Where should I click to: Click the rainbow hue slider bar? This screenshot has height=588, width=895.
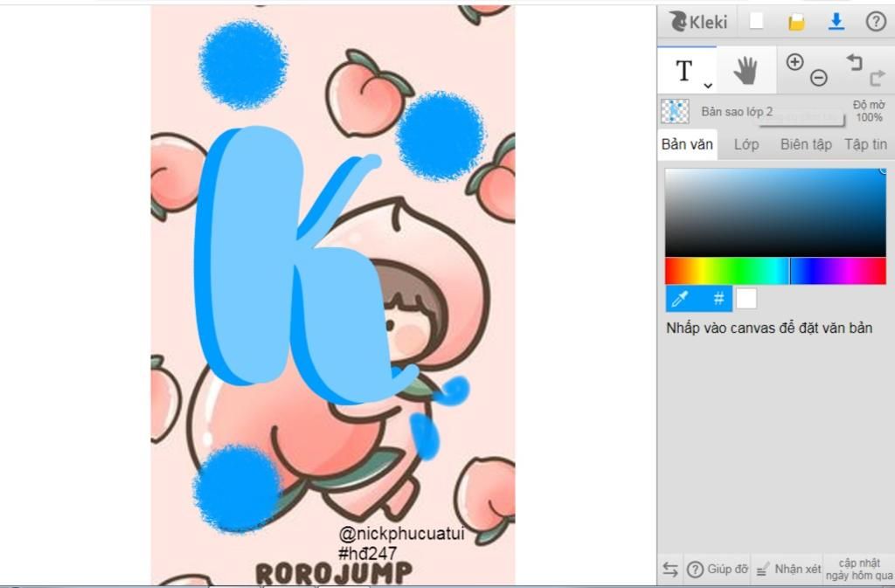(x=775, y=271)
